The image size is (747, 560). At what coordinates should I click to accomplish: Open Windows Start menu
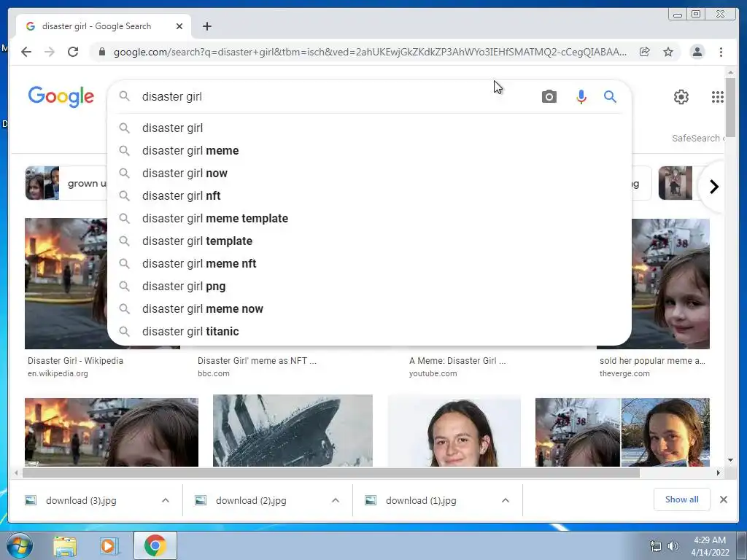(x=20, y=545)
